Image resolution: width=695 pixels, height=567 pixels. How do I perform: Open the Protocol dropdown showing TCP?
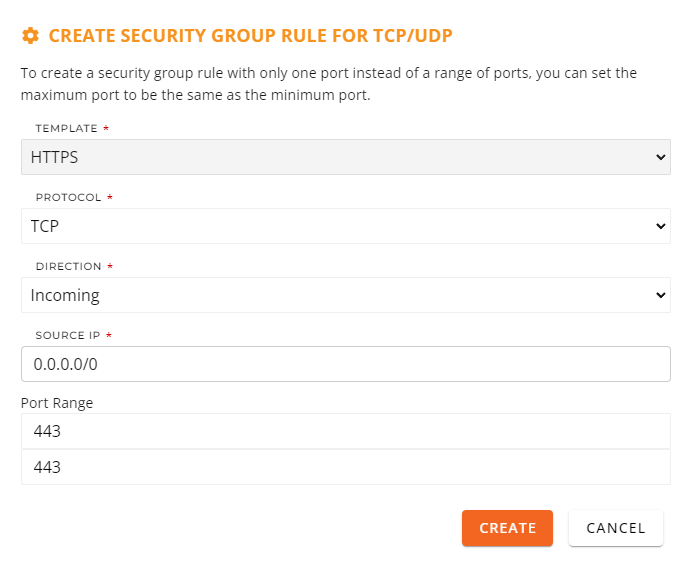click(x=346, y=226)
